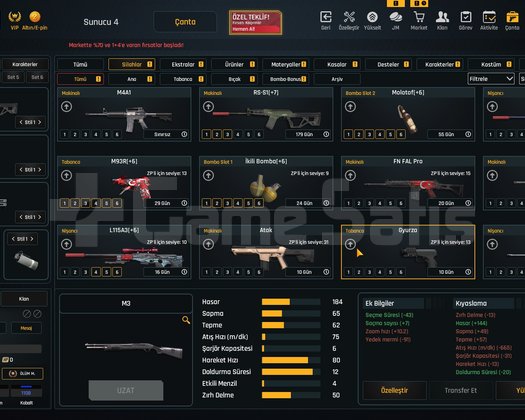Screen dimensions: 525x420
Task: Open the Klan icon in top bar
Action: [442, 17]
